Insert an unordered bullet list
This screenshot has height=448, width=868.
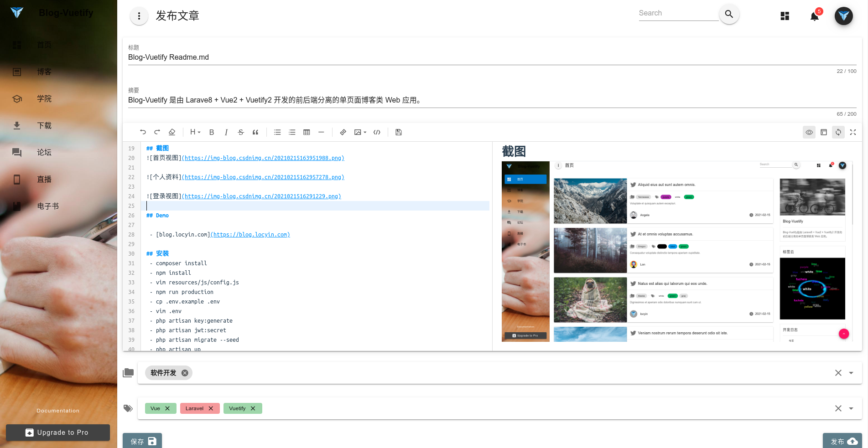(277, 132)
